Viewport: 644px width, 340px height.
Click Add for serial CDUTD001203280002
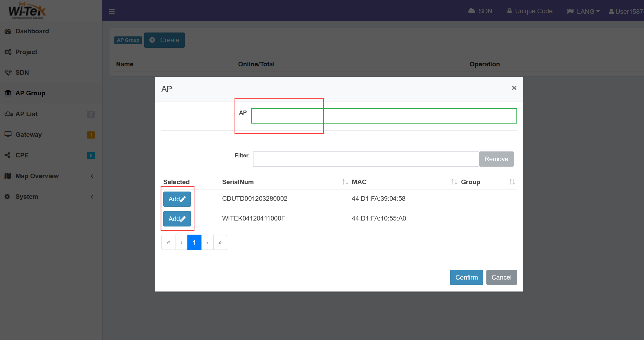tap(177, 199)
